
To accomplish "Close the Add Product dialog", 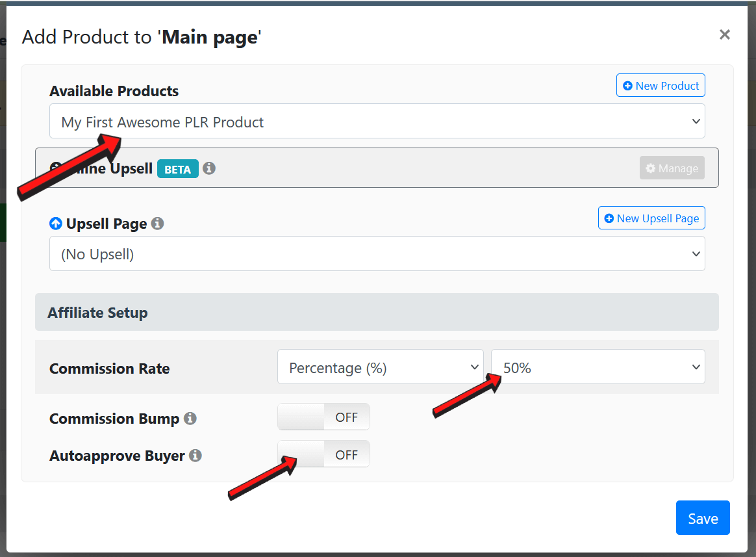I will click(x=725, y=34).
